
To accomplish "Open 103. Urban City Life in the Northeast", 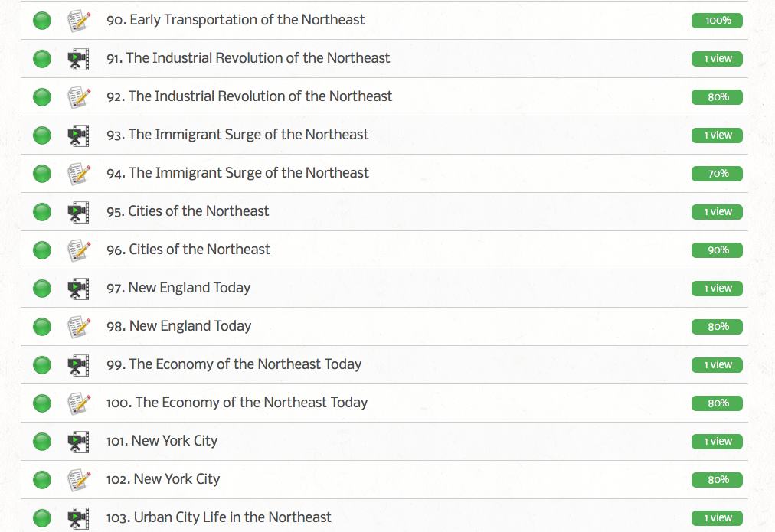I will click(x=219, y=517).
